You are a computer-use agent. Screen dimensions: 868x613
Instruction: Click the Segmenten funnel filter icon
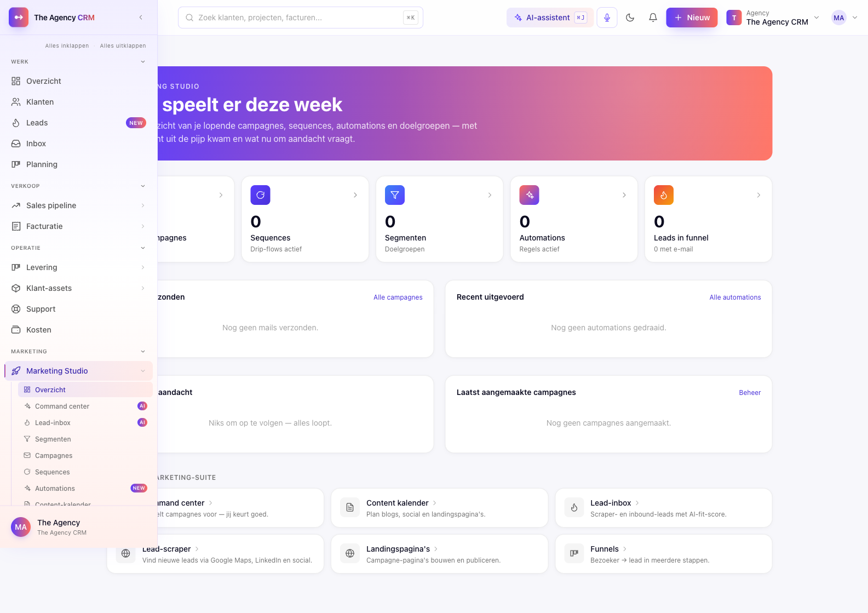[395, 195]
